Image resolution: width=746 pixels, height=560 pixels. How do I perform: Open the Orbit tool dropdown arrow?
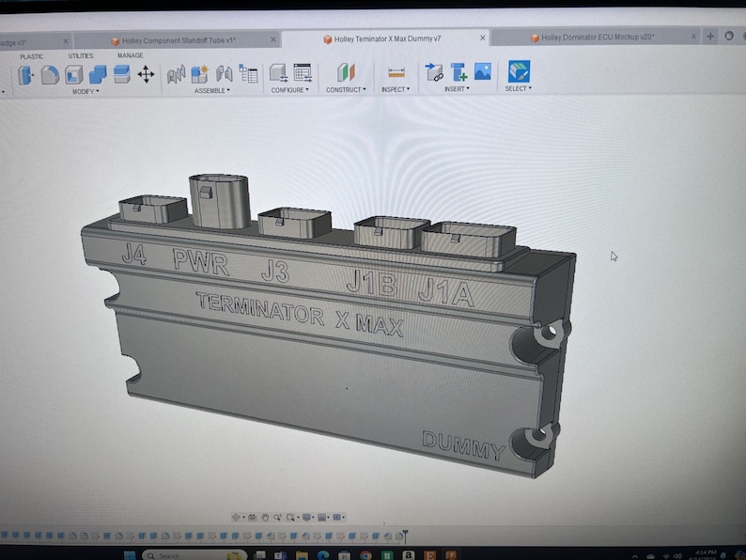pyautogui.click(x=243, y=518)
